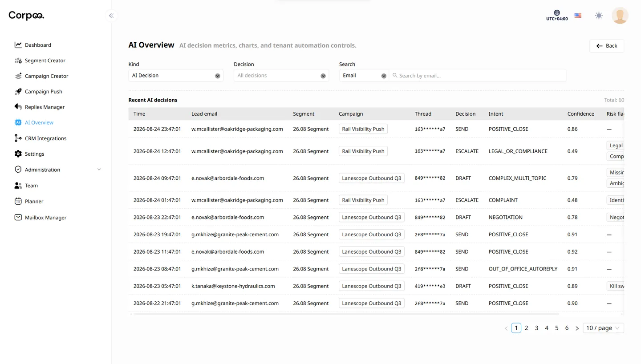Image resolution: width=641 pixels, height=364 pixels.
Task: Open the Email search type dropdown
Action: [364, 76]
